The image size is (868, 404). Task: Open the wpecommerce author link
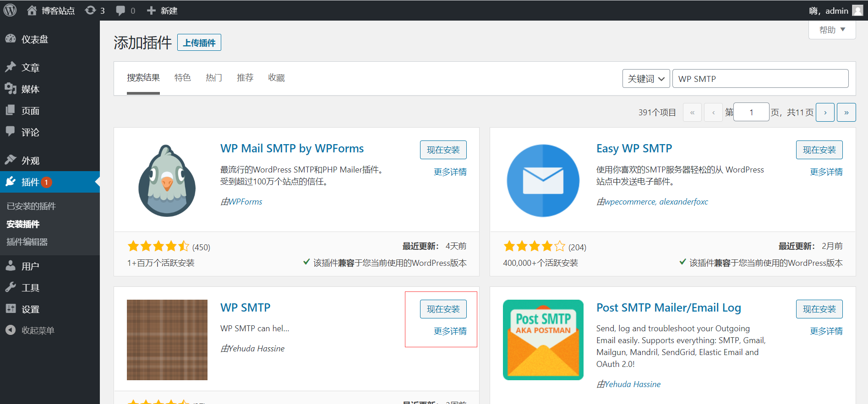[x=630, y=202]
